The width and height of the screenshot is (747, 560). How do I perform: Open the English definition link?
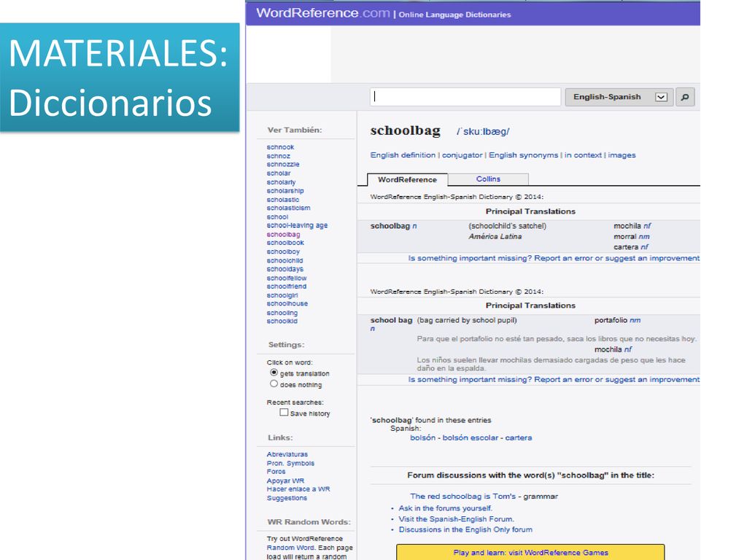click(403, 155)
